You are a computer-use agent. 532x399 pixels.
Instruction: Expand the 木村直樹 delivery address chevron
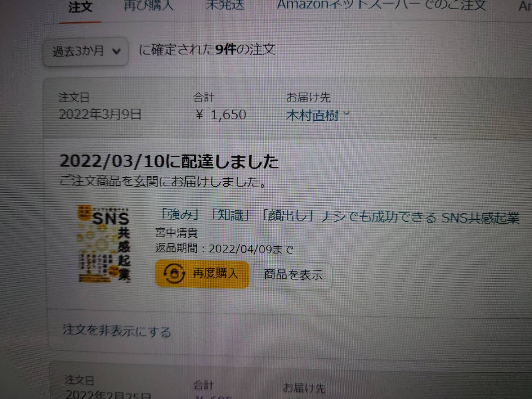pos(347,114)
